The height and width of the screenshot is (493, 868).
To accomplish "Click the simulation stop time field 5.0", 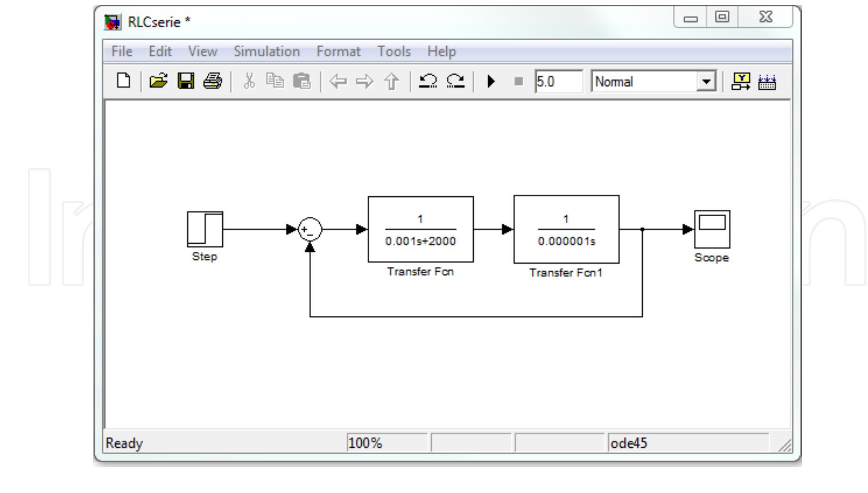I will 559,82.
